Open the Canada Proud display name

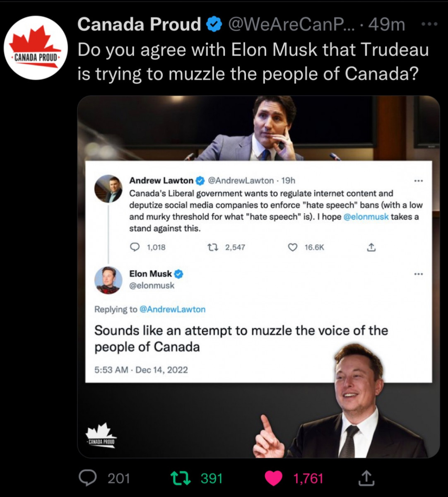point(139,24)
